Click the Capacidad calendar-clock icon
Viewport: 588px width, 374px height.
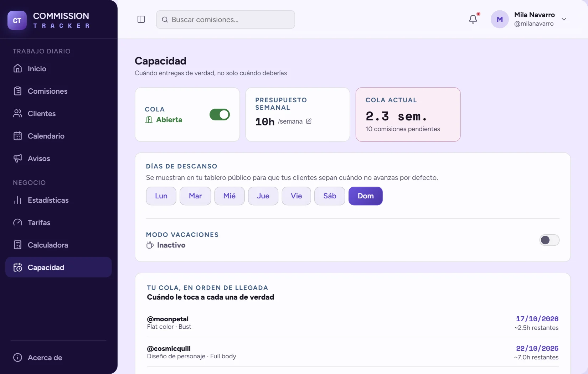coord(17,267)
